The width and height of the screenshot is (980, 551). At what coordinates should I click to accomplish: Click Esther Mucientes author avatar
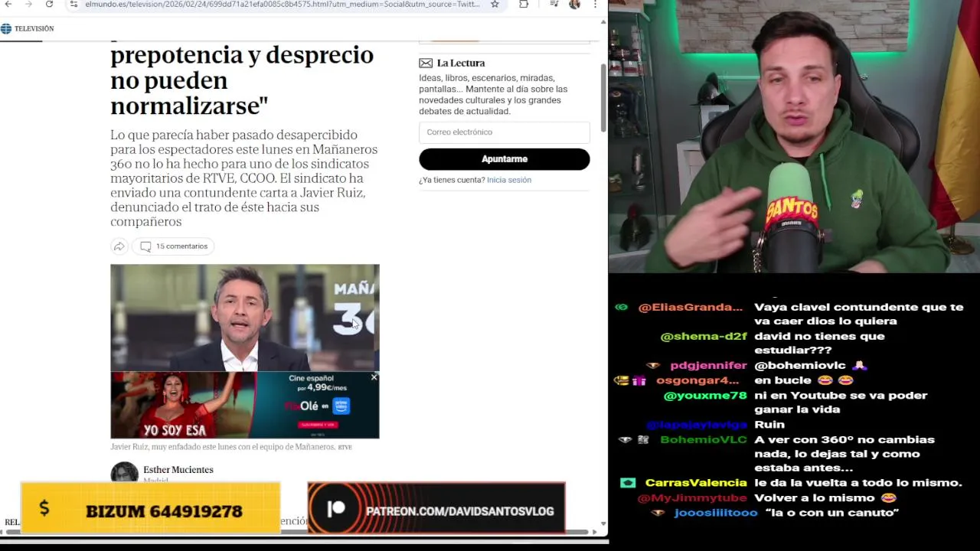coord(124,473)
